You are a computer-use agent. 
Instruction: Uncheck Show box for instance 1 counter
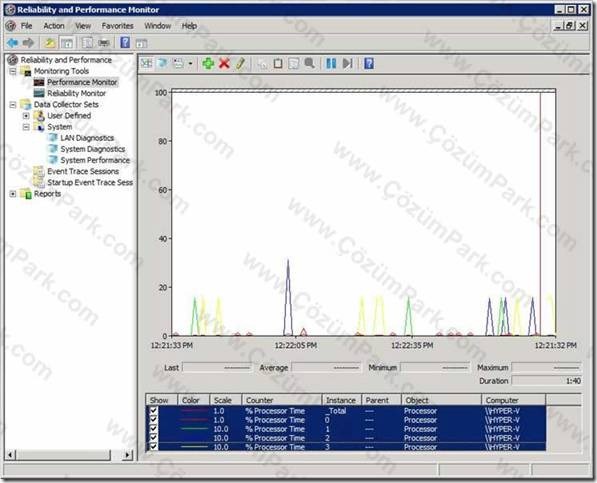click(153, 429)
